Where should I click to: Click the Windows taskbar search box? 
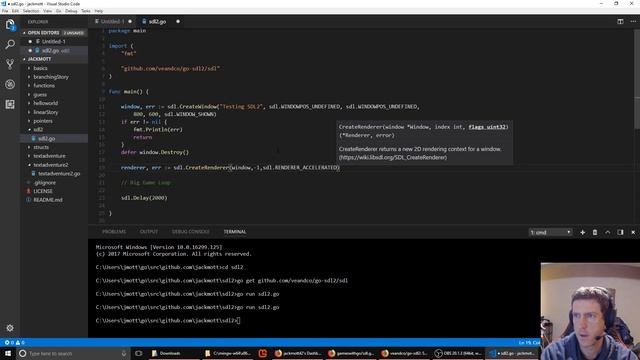(73, 353)
